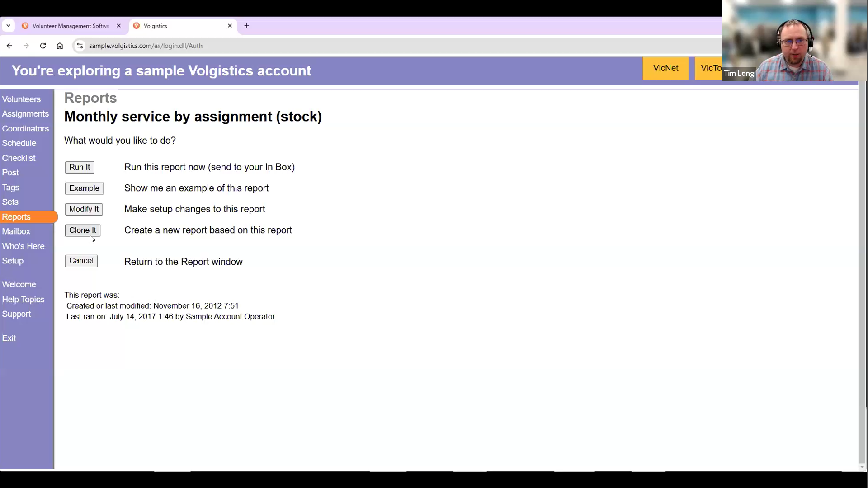Click the page scrollbar down arrow
This screenshot has height=488, width=868.
(x=862, y=467)
